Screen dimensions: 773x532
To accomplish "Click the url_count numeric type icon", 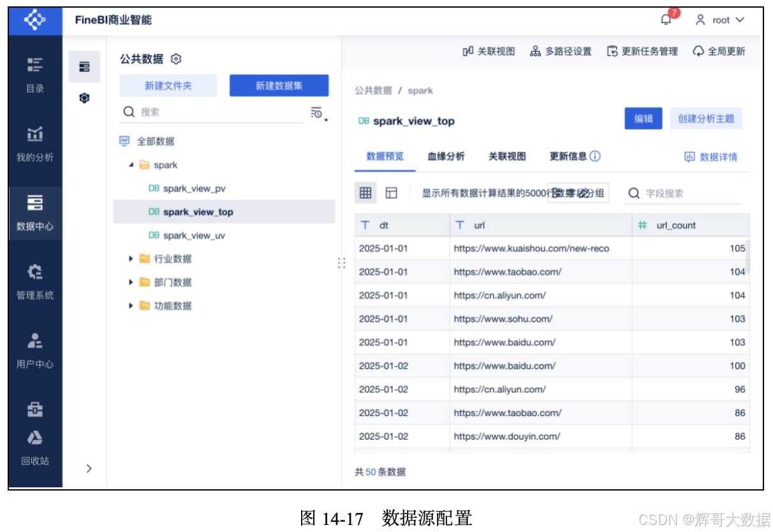I will [x=643, y=225].
